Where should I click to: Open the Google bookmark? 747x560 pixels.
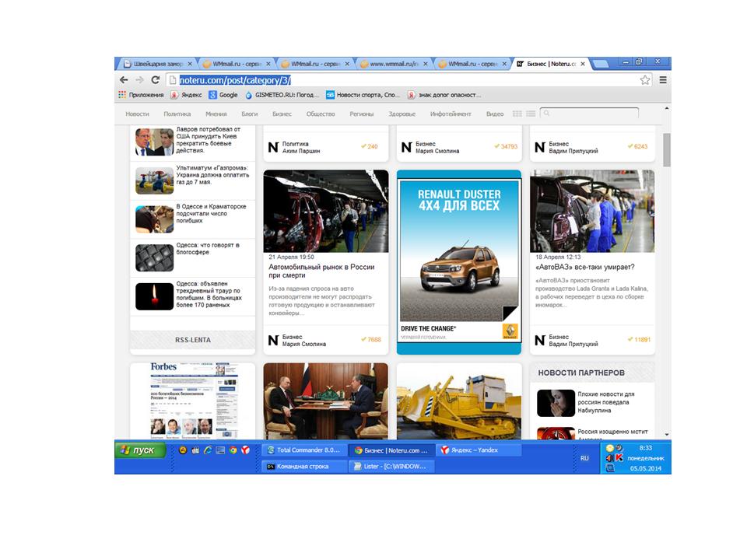[x=223, y=95]
